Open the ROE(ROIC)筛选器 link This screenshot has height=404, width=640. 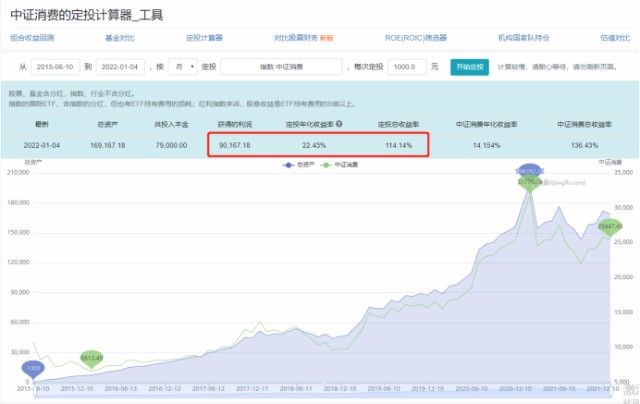tap(416, 38)
